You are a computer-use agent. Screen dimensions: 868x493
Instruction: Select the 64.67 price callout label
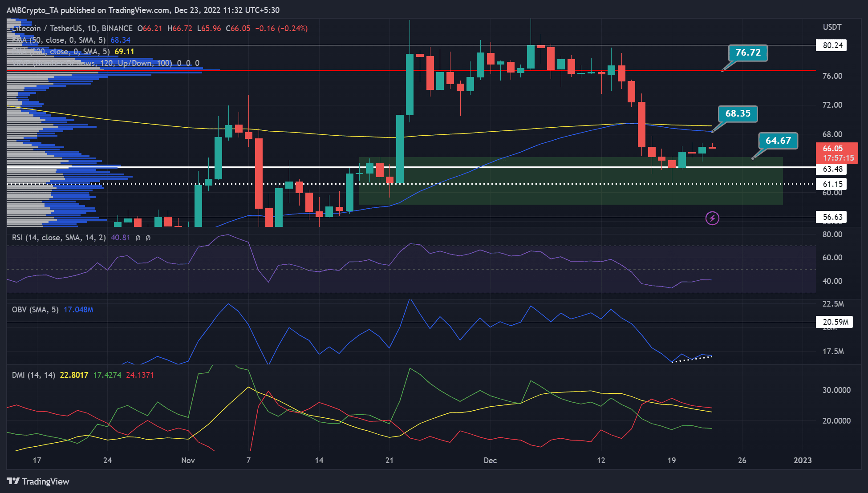coord(778,141)
